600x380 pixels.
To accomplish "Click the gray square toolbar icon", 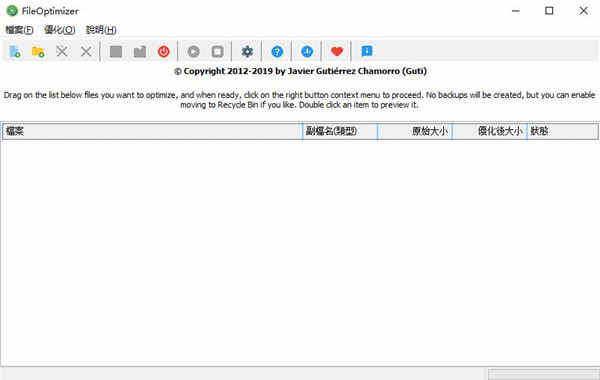I will (116, 51).
